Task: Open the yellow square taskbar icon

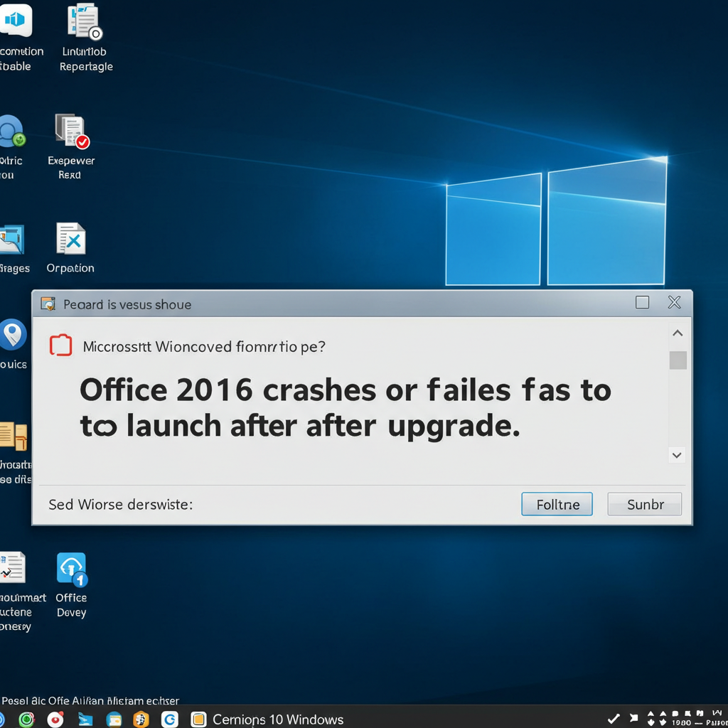Action: point(199,719)
